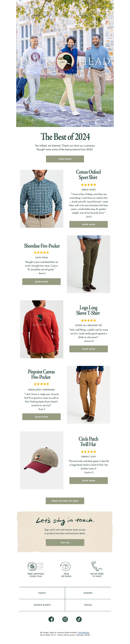Click the Pinpoint Canvas Five-Pocket pants photo
Screen dimensions: 130x644
pyautogui.click(x=88, y=395)
